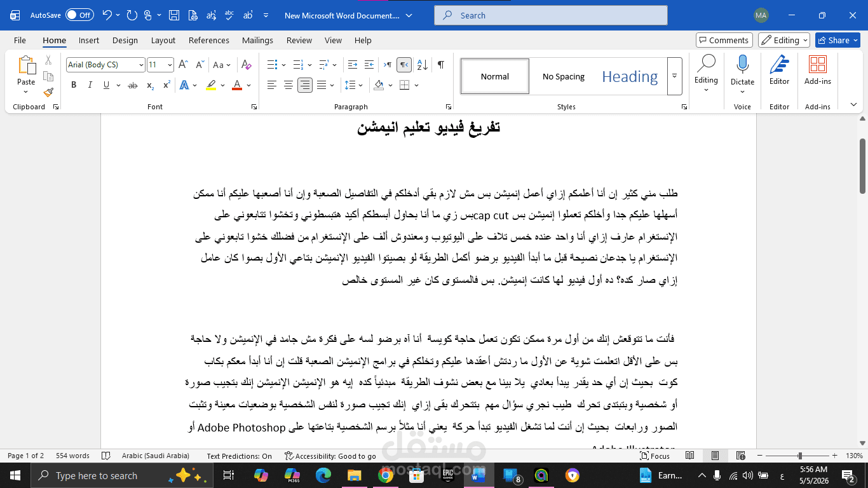Expand the Paste options arrow
The image size is (868, 488).
pos(26,91)
